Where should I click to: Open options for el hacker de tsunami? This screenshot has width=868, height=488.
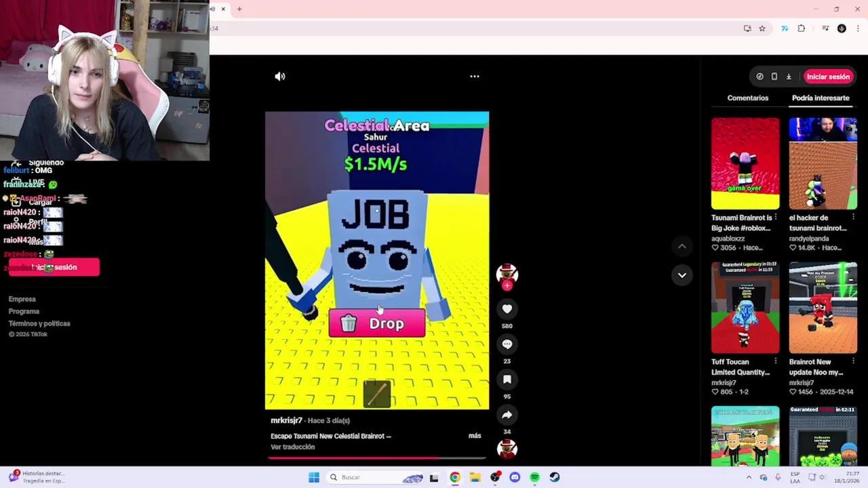tap(853, 218)
